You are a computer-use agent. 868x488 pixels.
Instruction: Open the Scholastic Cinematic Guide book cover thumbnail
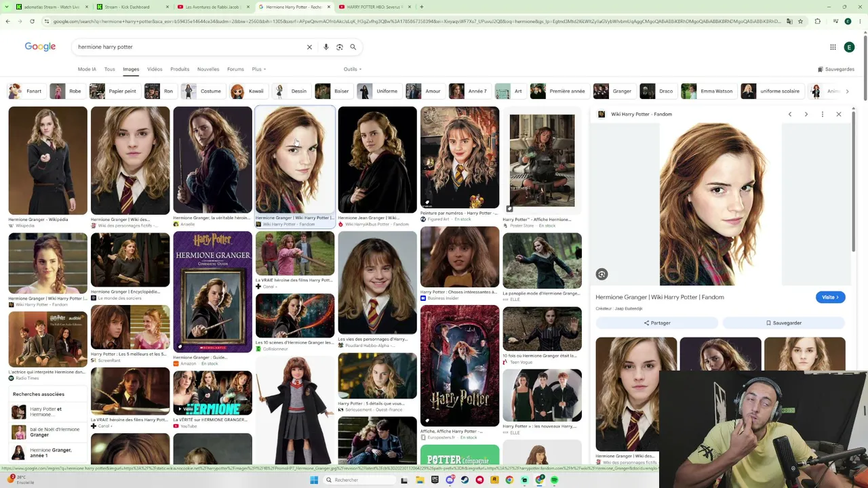point(212,291)
